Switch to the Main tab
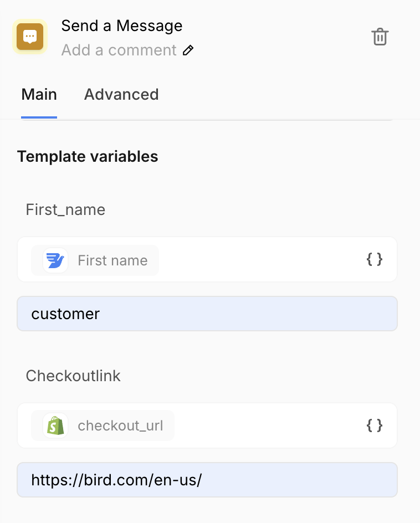Viewport: 420px width, 523px height. (x=39, y=94)
